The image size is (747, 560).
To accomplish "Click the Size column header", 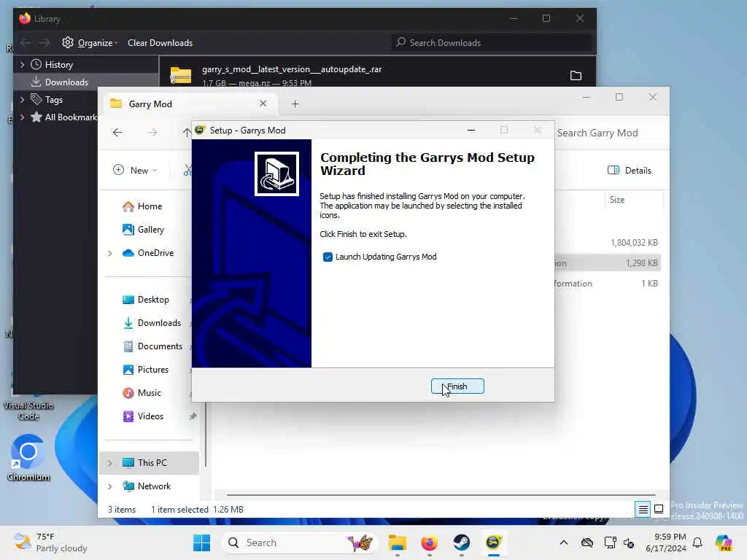I will pos(617,200).
